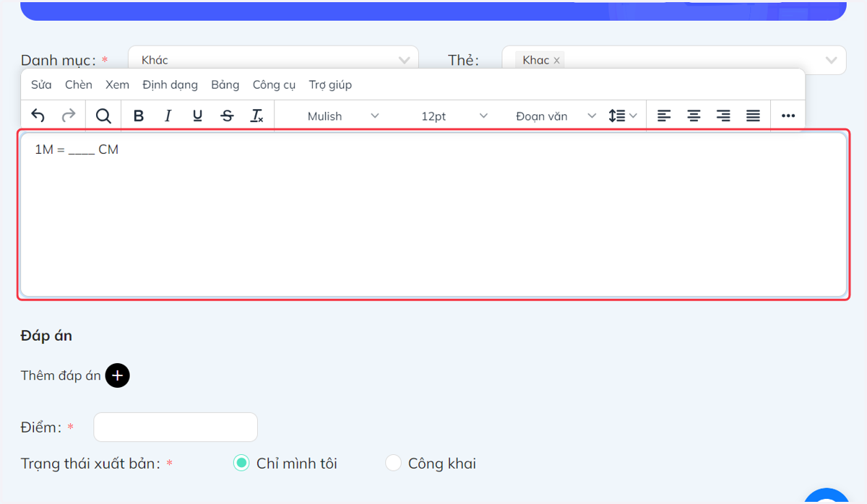Open the Công cụ menu

(274, 84)
